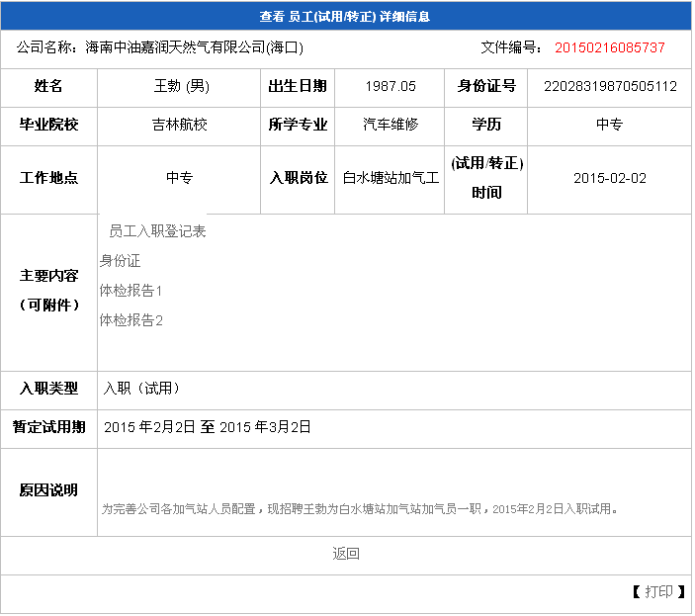This screenshot has width=695, height=616.
Task: Click the 所学专业 label cell
Action: [x=298, y=125]
